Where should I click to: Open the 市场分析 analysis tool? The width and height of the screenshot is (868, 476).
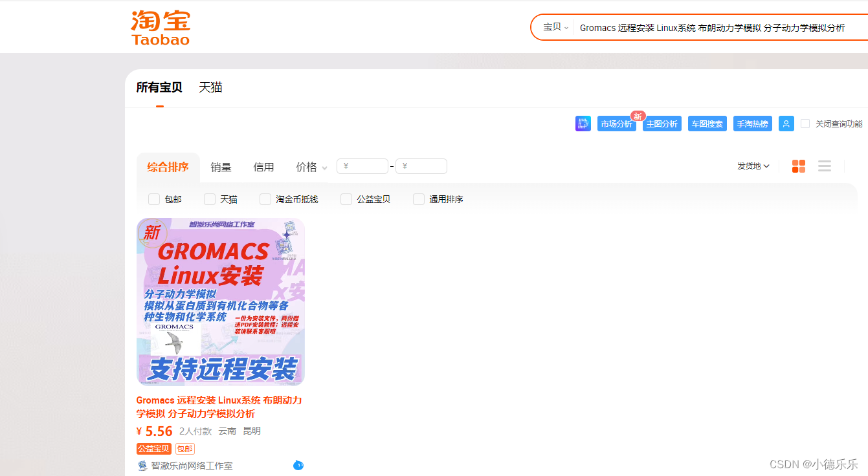pyautogui.click(x=616, y=124)
